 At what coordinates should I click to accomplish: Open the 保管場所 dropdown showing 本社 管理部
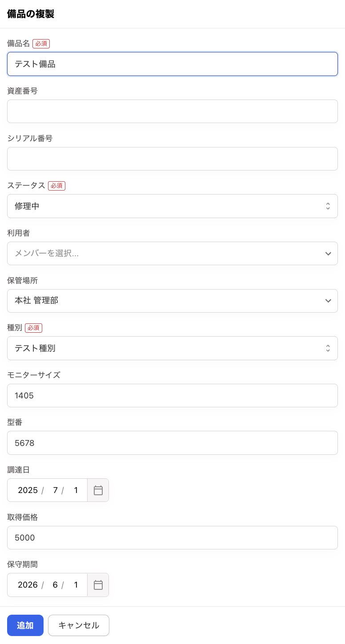pos(172,301)
